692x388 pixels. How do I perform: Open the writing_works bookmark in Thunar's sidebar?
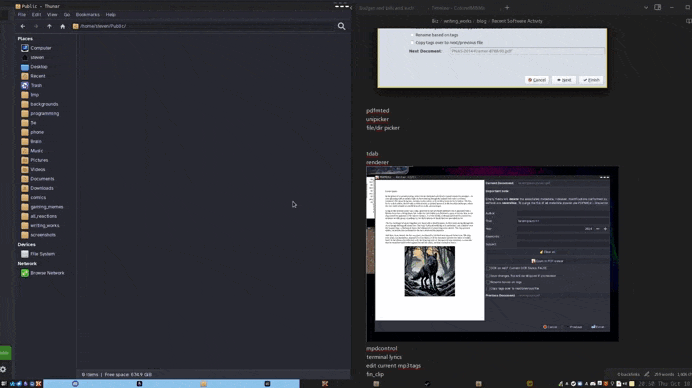pos(40,226)
